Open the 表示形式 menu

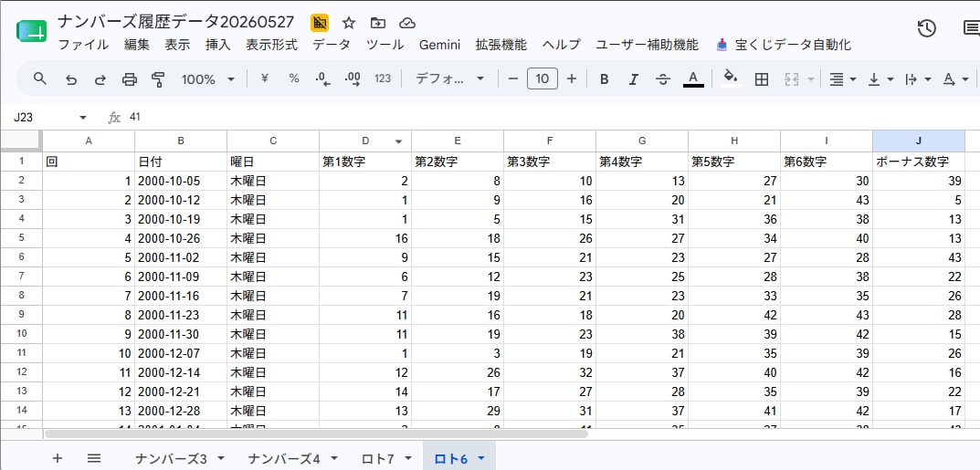coord(272,45)
